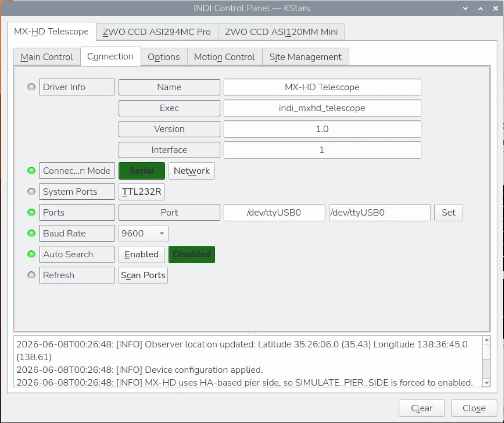Select the Connection tab
504x423 pixels.
110,57
